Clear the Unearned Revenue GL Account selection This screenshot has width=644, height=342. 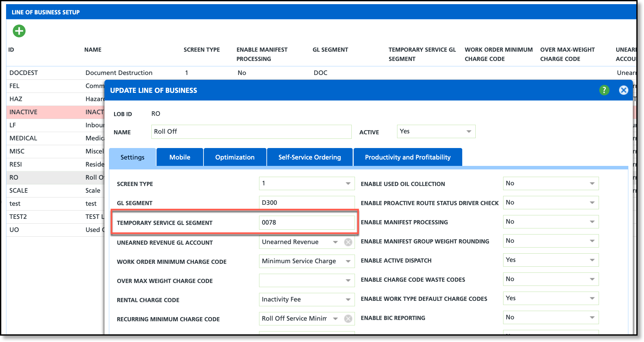(348, 242)
